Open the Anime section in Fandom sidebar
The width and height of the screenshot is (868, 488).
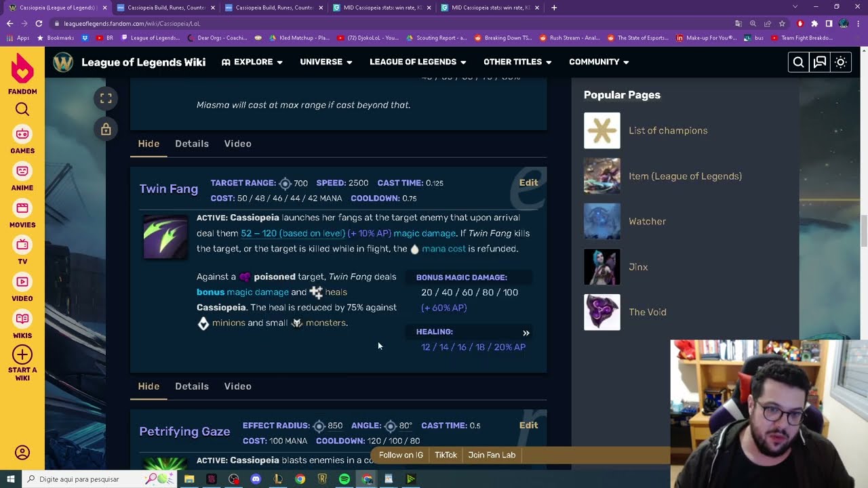click(x=22, y=178)
